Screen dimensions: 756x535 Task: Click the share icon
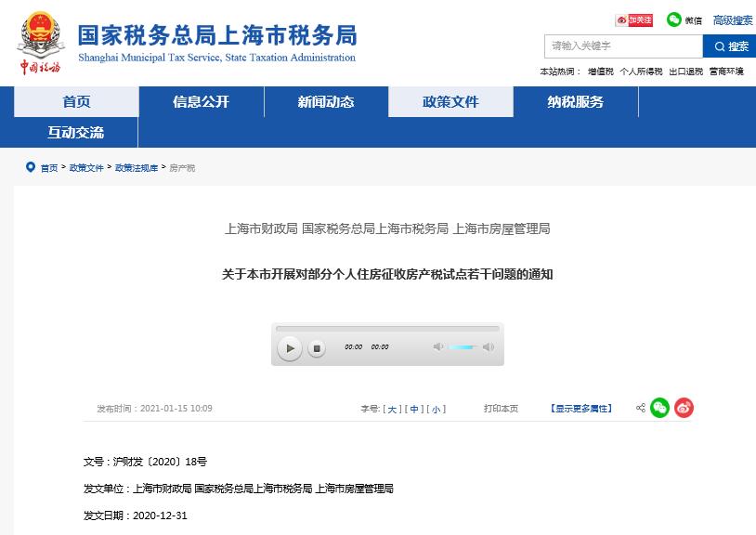click(x=640, y=408)
